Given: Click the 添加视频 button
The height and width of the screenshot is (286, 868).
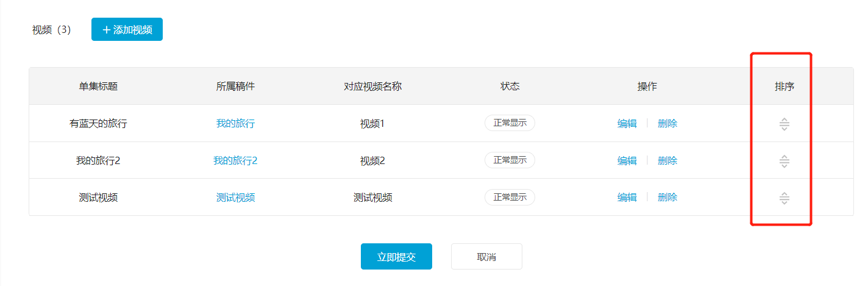Looking at the screenshot, I should 127,29.
